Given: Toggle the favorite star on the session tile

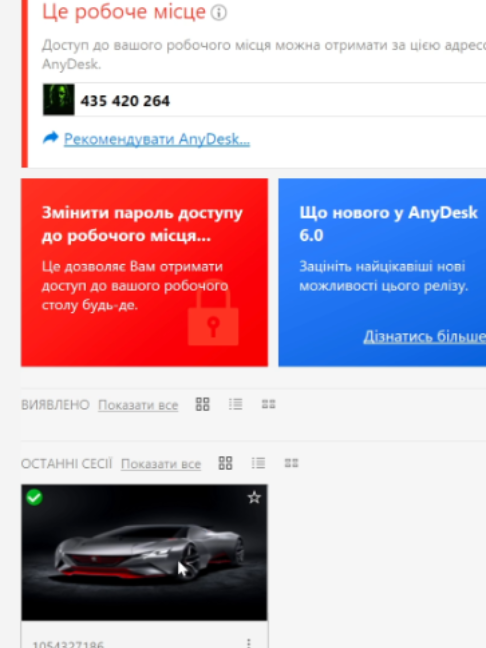Looking at the screenshot, I should (254, 497).
